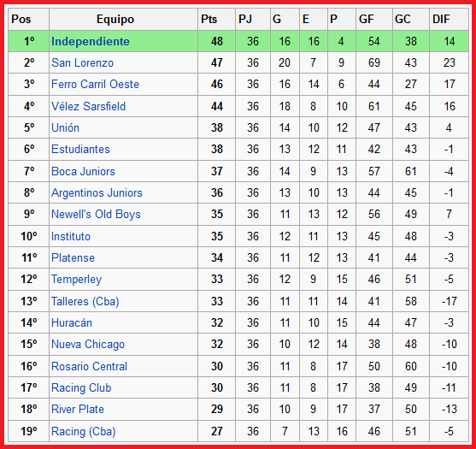
Task: Open the Vélez Sarsfield link
Action: pyautogui.click(x=88, y=106)
